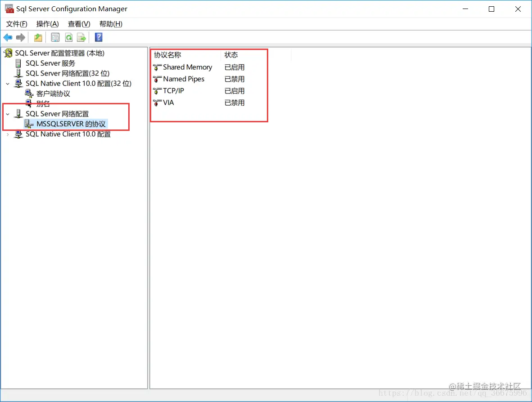Select MSSQLSERVER 的协议 tree item

(x=71, y=124)
